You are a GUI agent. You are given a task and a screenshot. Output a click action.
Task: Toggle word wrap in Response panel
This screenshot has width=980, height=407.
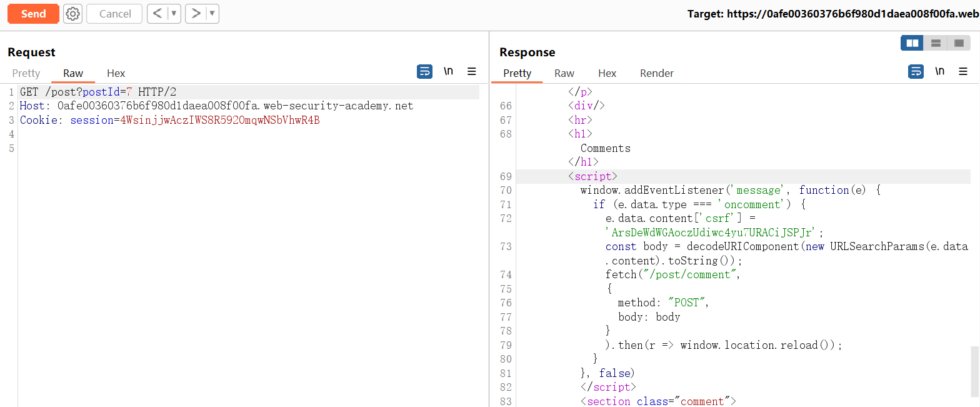[x=916, y=71]
